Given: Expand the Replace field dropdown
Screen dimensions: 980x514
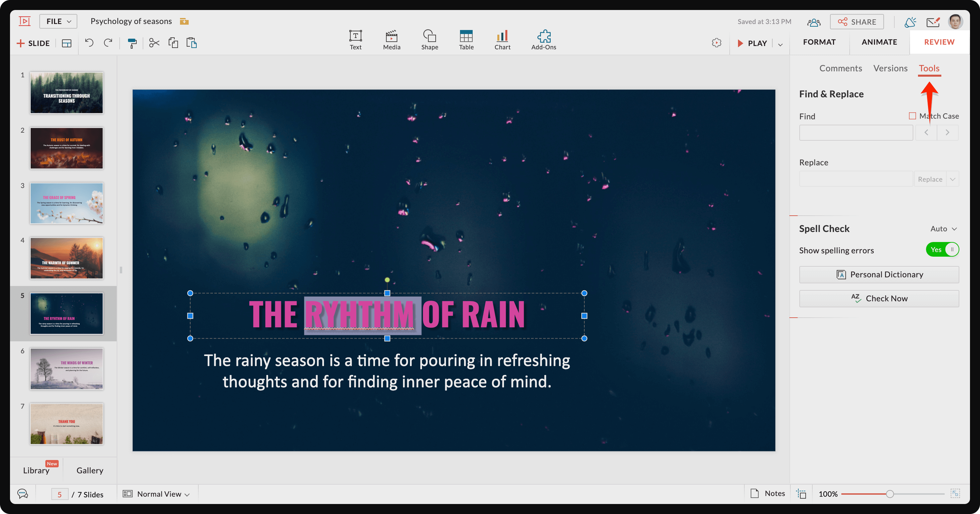Looking at the screenshot, I should pyautogui.click(x=953, y=180).
